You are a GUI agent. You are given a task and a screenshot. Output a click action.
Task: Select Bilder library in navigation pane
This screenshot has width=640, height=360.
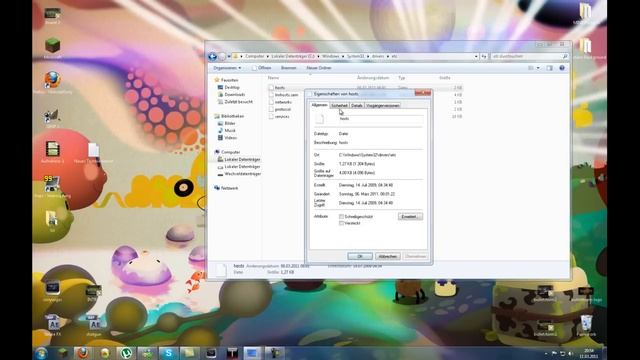tap(229, 123)
